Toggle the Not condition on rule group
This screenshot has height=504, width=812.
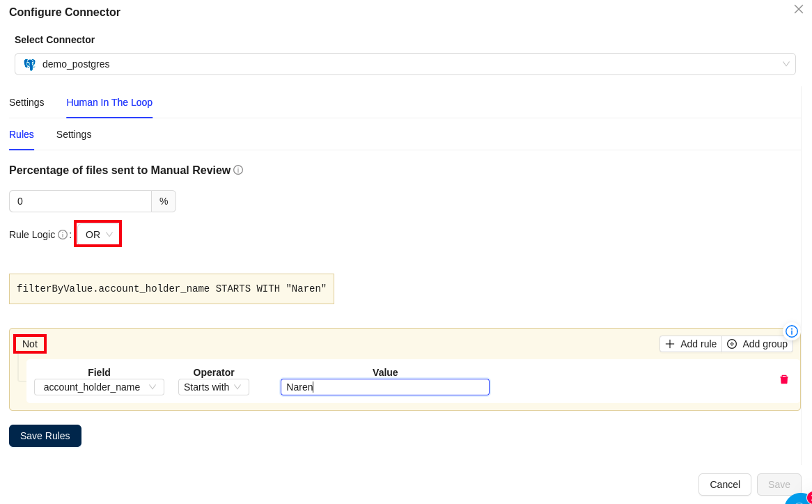point(30,344)
